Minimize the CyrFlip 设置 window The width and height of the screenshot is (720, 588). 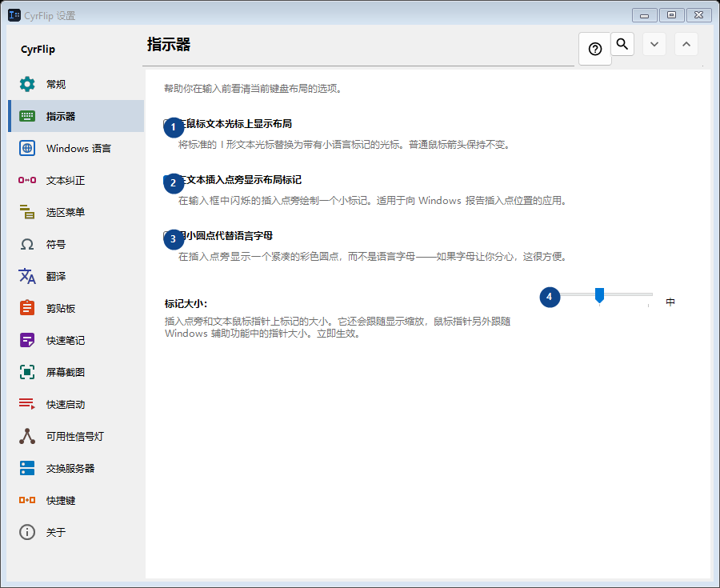point(645,15)
